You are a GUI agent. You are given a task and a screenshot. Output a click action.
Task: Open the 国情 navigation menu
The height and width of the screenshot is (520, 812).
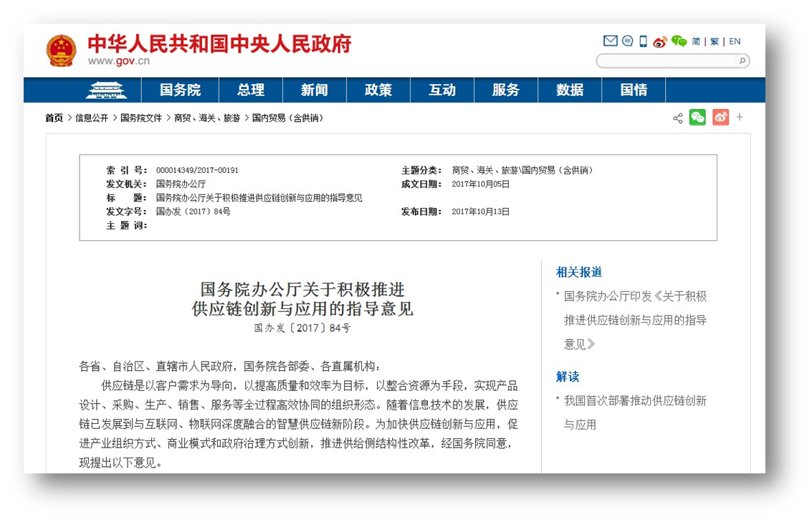[x=634, y=90]
